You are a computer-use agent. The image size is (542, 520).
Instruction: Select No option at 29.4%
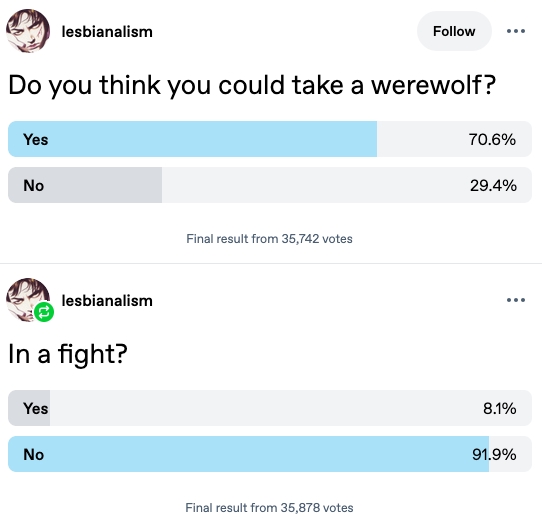(270, 185)
